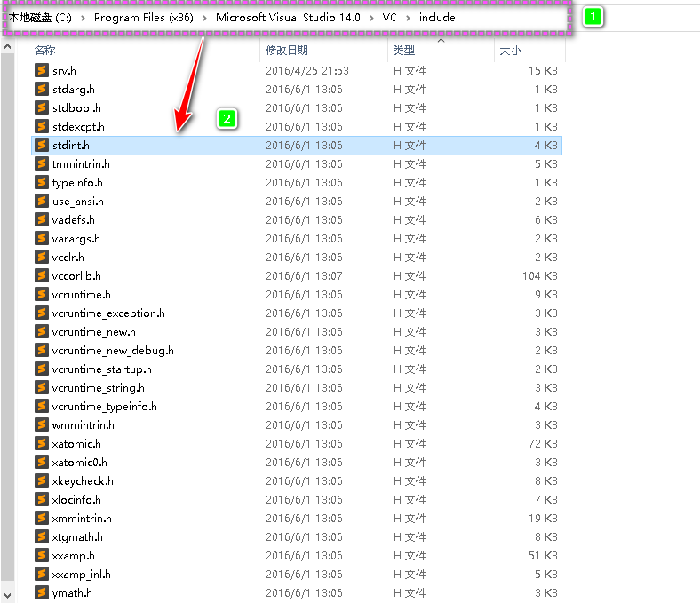Image resolution: width=700 pixels, height=603 pixels.
Task: Select the xmmintrin.h file name
Action: [x=82, y=519]
